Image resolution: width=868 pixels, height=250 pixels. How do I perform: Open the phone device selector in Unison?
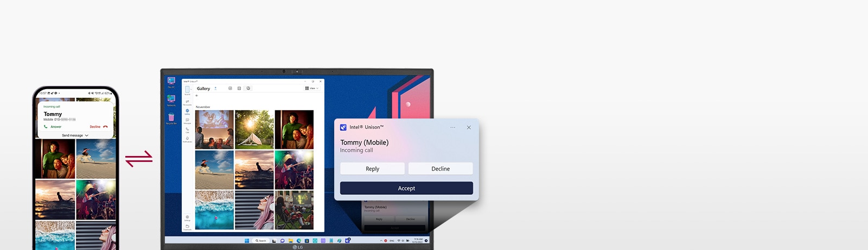point(188,90)
